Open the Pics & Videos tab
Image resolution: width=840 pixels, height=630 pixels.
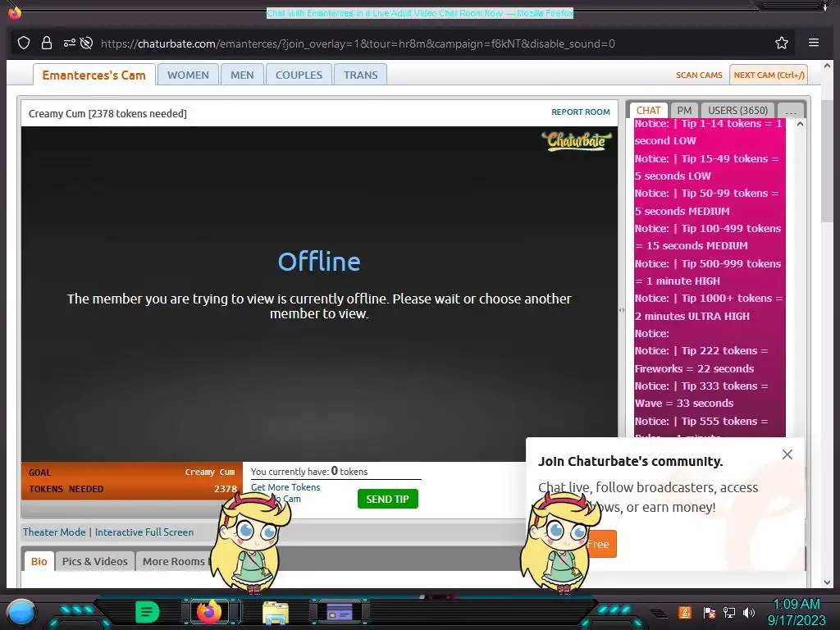click(x=95, y=561)
